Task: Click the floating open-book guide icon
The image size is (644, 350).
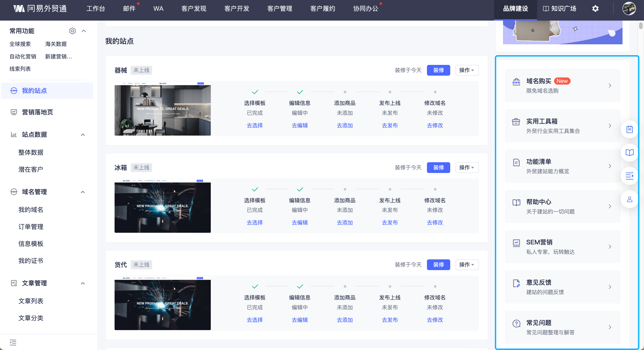Action: pos(629,152)
